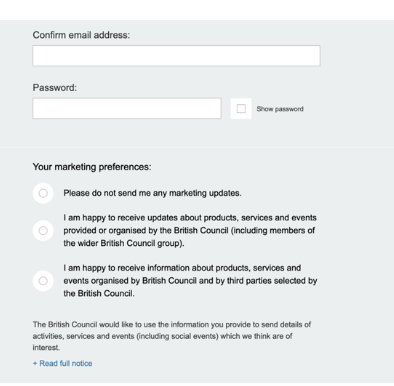Click the white box surrounding Show password checkbox

[x=241, y=109]
